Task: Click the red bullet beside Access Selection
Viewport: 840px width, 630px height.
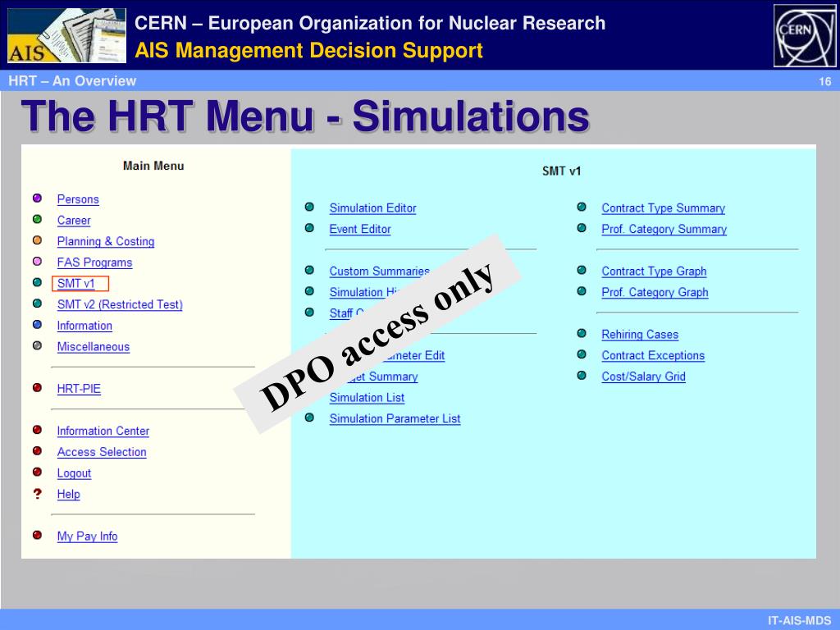Action: [x=37, y=450]
